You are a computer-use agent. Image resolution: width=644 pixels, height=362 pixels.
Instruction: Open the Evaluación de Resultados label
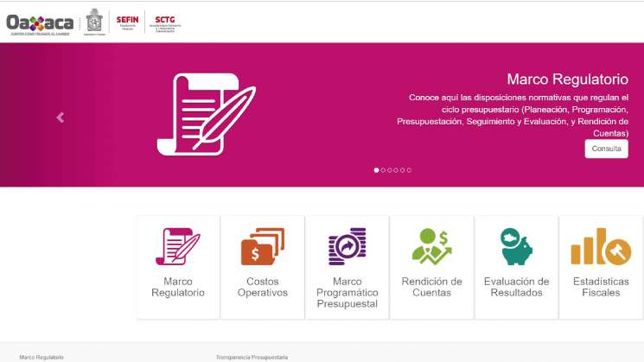coord(516,287)
